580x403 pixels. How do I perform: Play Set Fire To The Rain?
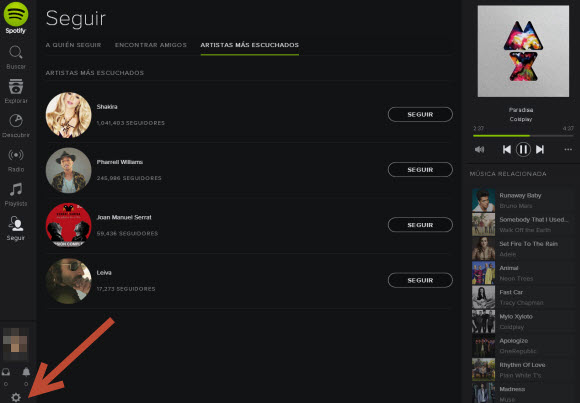(521, 249)
